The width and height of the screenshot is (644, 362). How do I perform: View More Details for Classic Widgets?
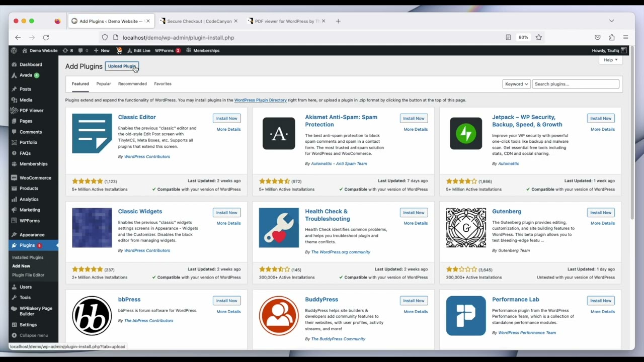click(228, 223)
